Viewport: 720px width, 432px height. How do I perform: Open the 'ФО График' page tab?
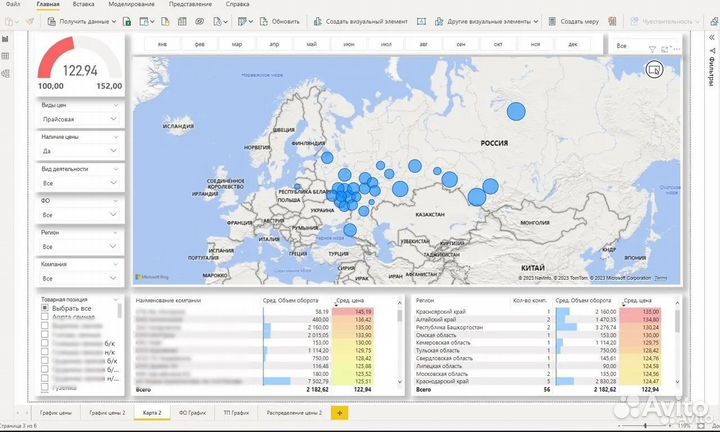[192, 413]
